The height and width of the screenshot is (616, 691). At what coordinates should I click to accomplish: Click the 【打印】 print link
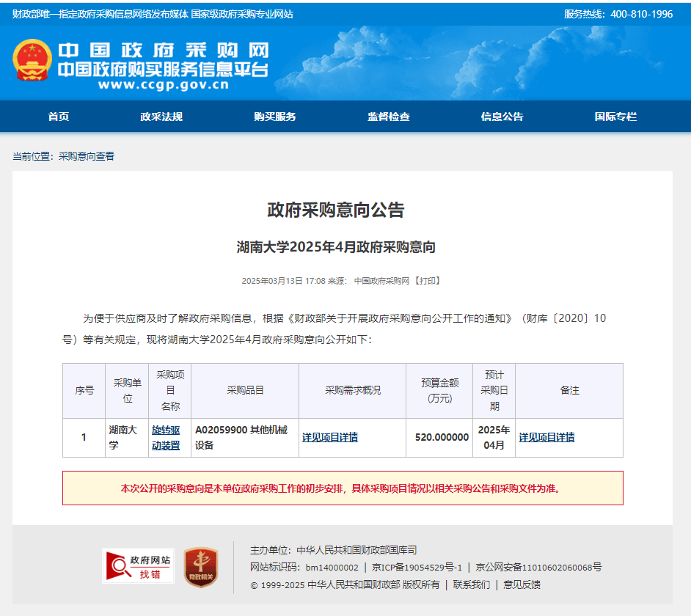click(x=427, y=281)
